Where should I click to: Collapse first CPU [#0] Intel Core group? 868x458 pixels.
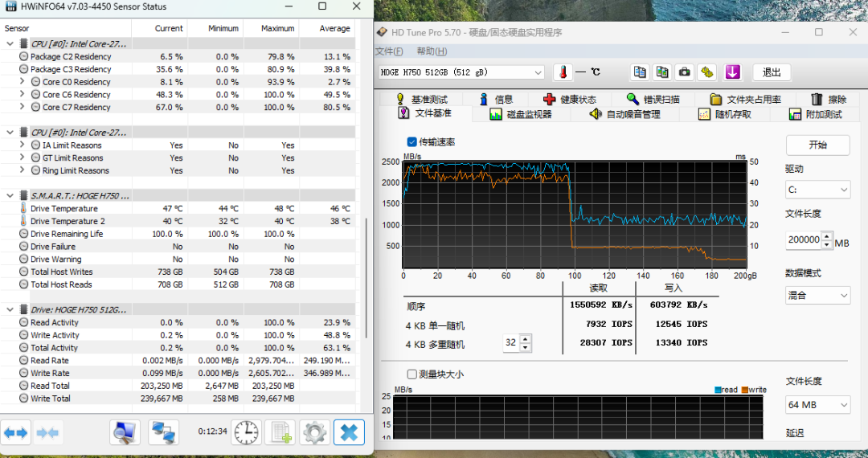pyautogui.click(x=10, y=43)
